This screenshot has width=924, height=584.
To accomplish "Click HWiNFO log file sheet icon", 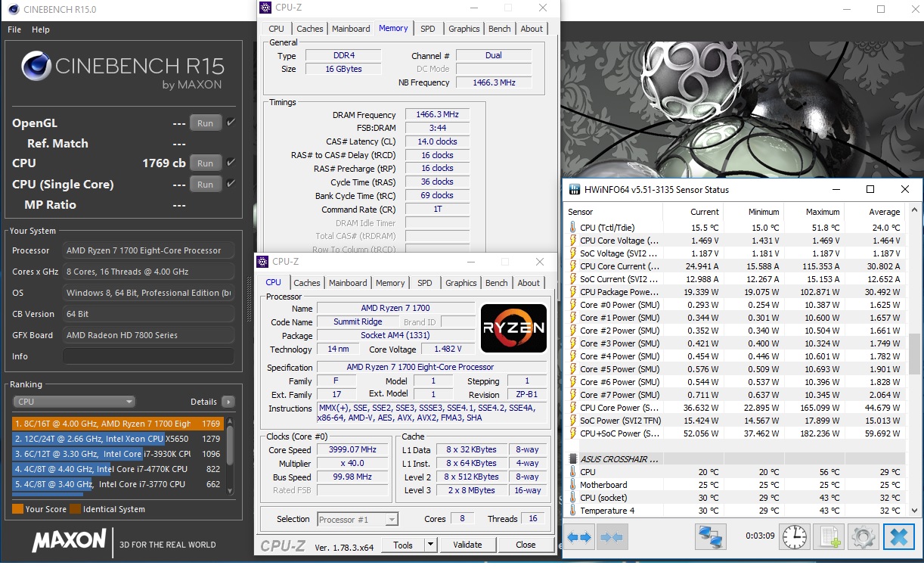I will coord(829,537).
